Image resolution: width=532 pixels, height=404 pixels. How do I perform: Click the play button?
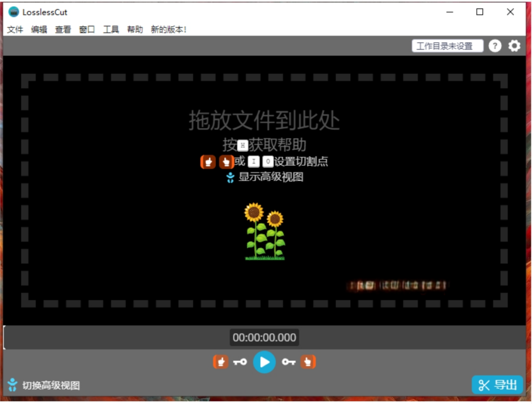(x=264, y=362)
